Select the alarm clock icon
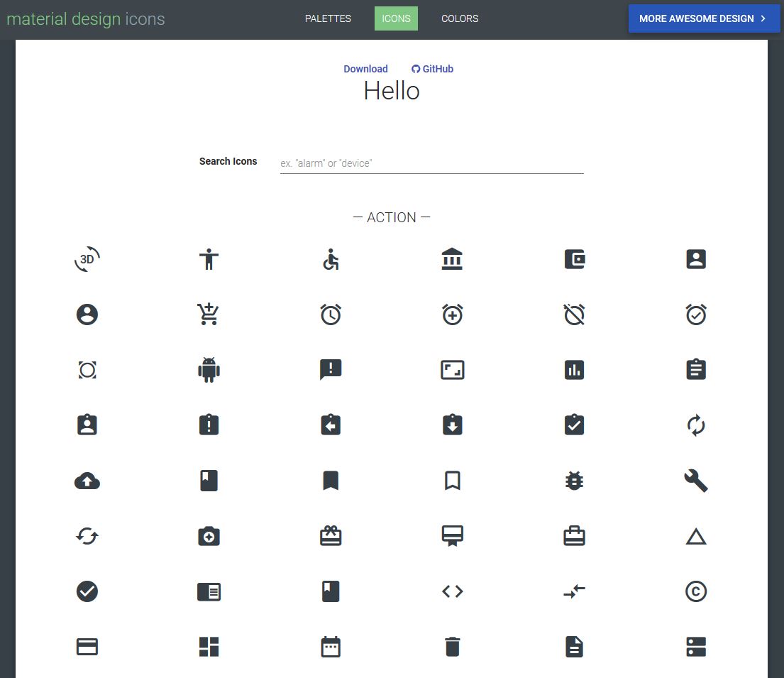The width and height of the screenshot is (784, 678). pos(331,315)
